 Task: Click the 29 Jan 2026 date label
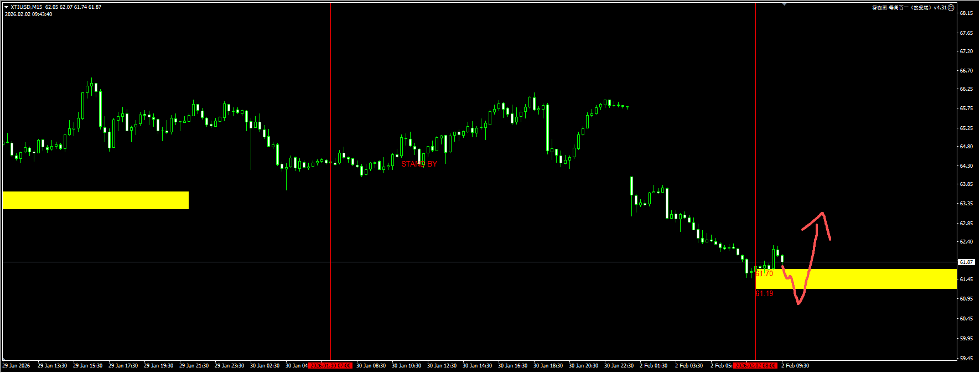pos(17,366)
